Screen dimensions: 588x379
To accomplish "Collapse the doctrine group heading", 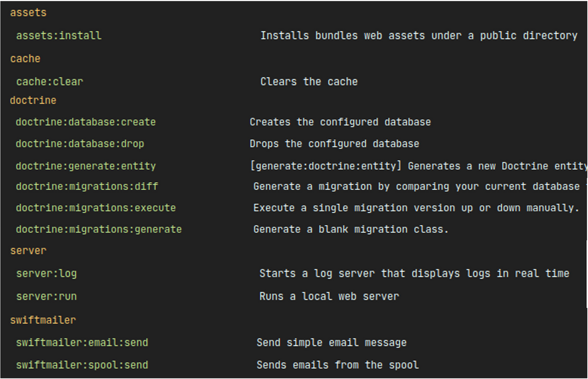I will tap(33, 100).
